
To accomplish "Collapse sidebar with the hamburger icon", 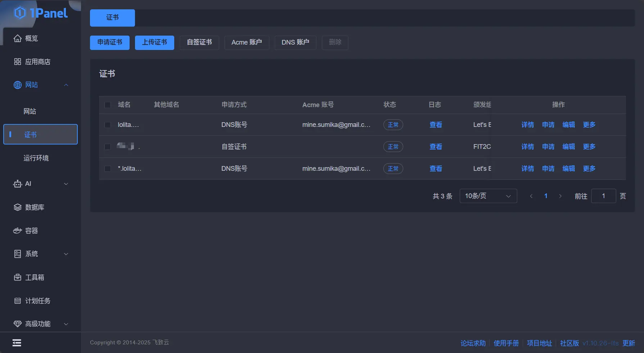I will tap(17, 343).
